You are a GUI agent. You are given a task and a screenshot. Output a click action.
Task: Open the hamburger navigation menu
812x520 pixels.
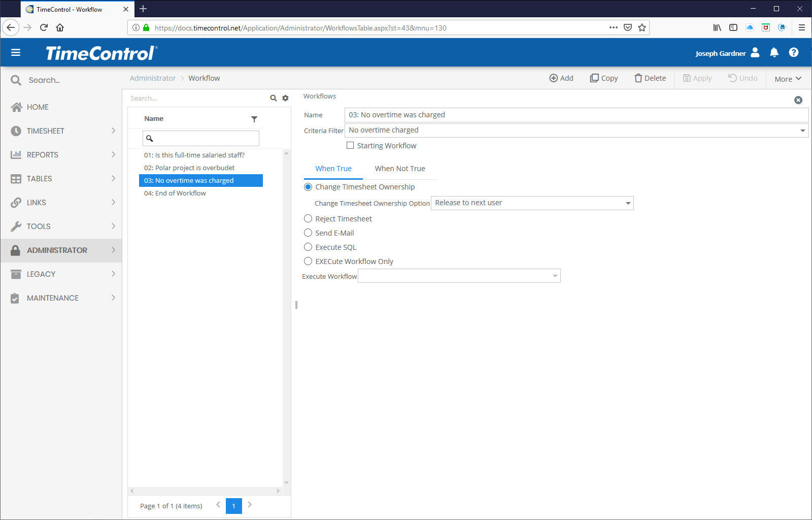click(x=16, y=53)
